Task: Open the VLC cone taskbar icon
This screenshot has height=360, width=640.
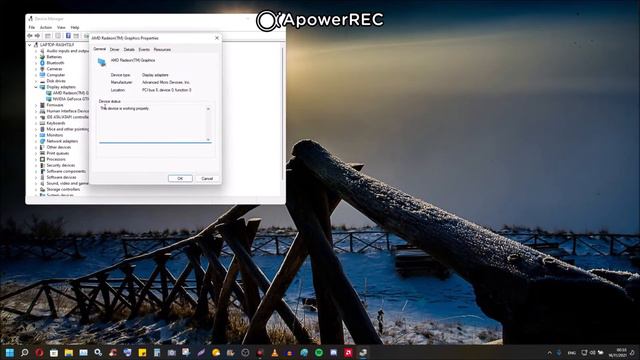Action: click(275, 352)
